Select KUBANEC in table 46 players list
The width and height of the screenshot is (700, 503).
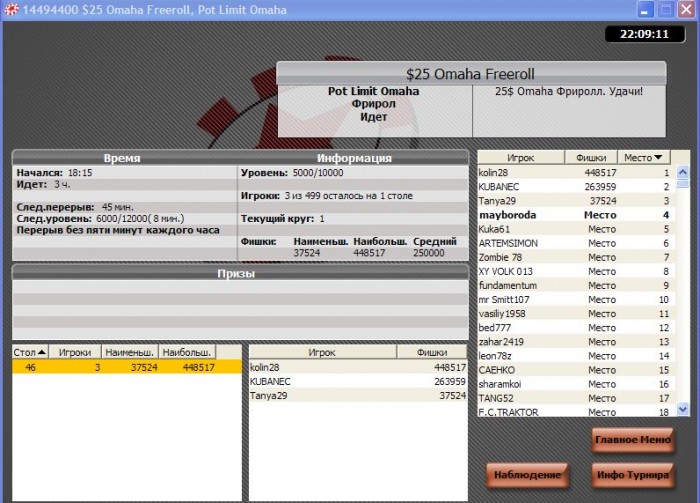(x=358, y=382)
